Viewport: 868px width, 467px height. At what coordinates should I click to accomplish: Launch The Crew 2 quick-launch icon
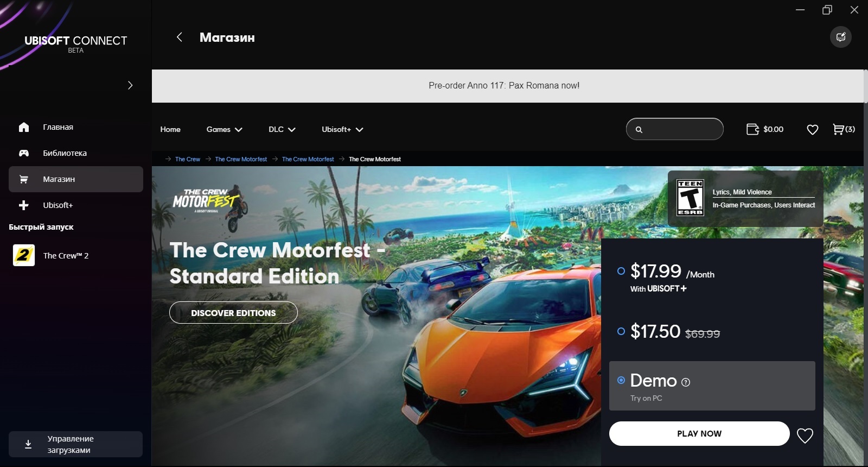[24, 255]
